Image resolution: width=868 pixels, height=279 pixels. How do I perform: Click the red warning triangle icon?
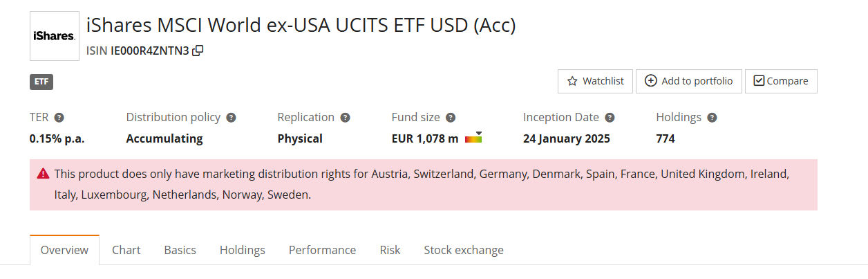tap(43, 173)
